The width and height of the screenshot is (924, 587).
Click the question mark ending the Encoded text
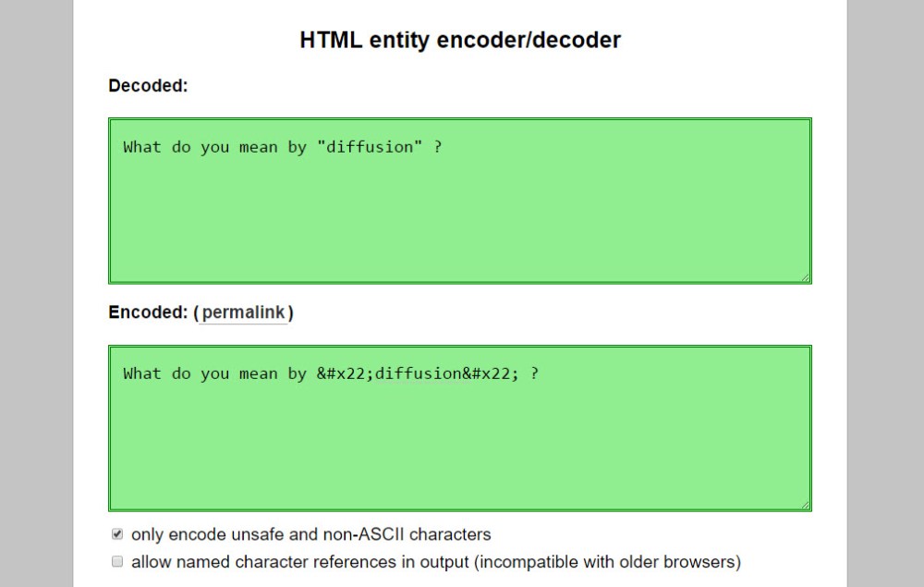point(535,374)
